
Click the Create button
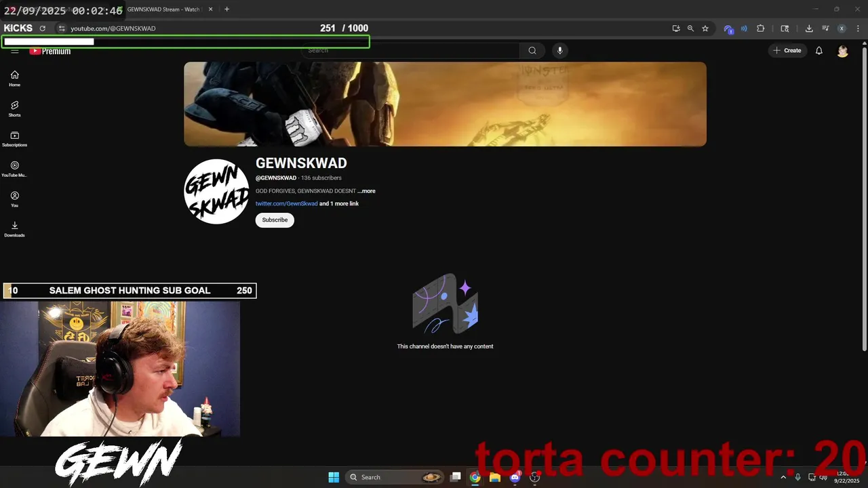tap(787, 51)
